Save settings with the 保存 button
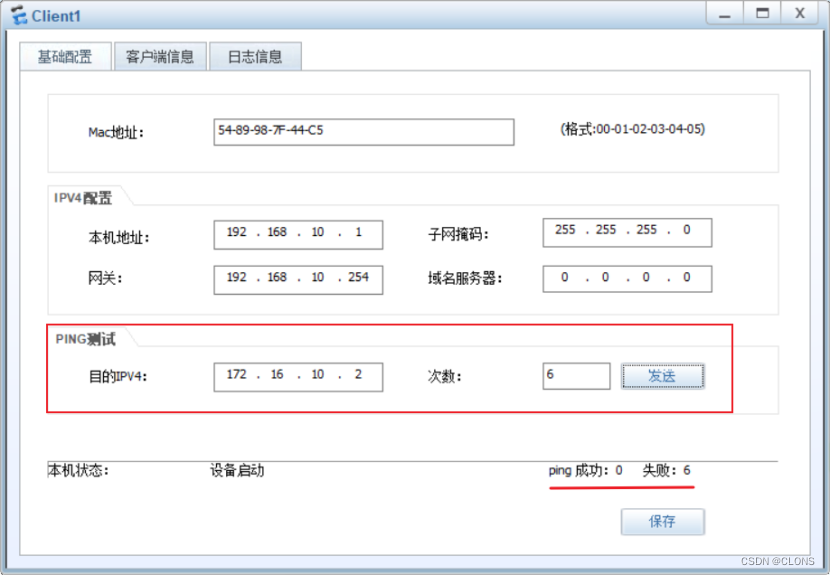This screenshot has width=830, height=575. click(x=663, y=522)
